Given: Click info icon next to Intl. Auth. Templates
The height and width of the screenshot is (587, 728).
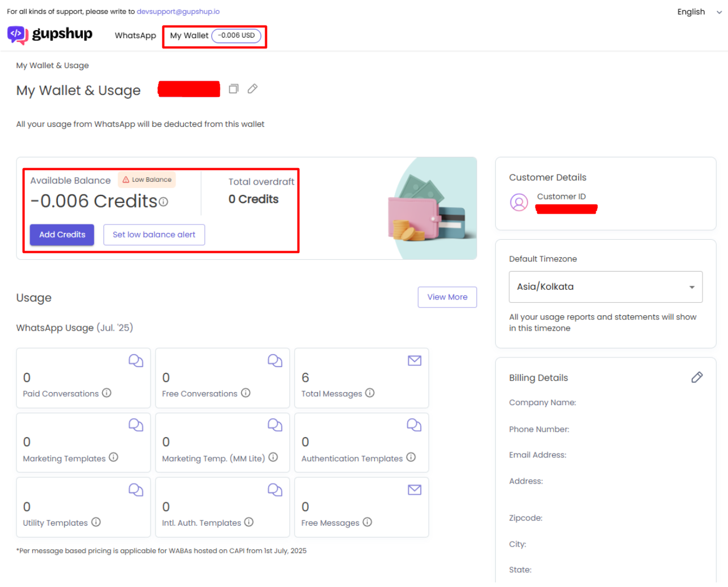Looking at the screenshot, I should pyautogui.click(x=249, y=522).
